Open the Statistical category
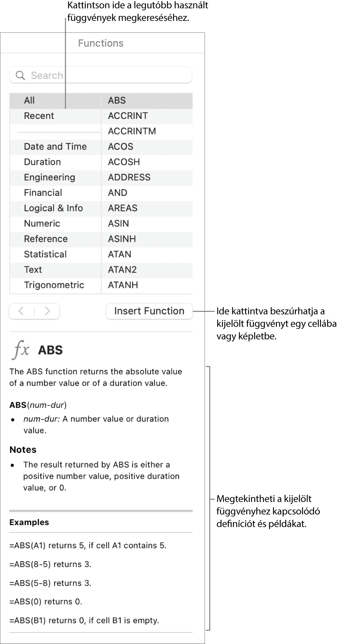The image size is (338, 644). point(45,254)
